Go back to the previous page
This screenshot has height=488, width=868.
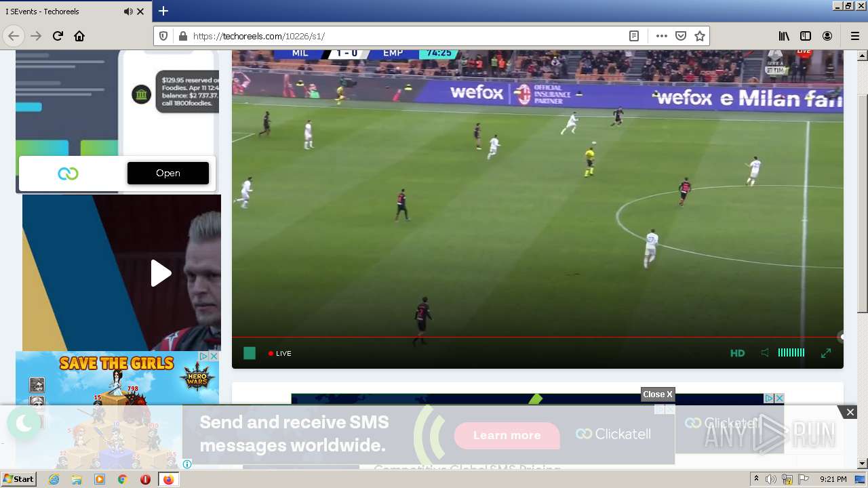pyautogui.click(x=14, y=36)
